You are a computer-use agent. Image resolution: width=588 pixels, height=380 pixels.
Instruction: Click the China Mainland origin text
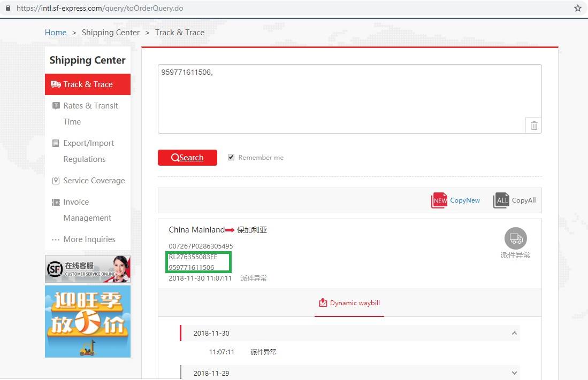pos(196,230)
